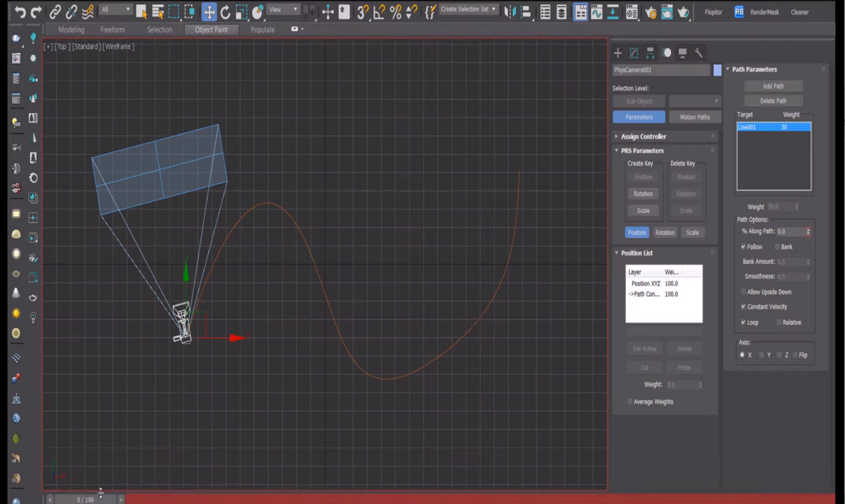The image size is (845, 504).
Task: Switch to the Freeform ribbon tab
Action: [112, 30]
